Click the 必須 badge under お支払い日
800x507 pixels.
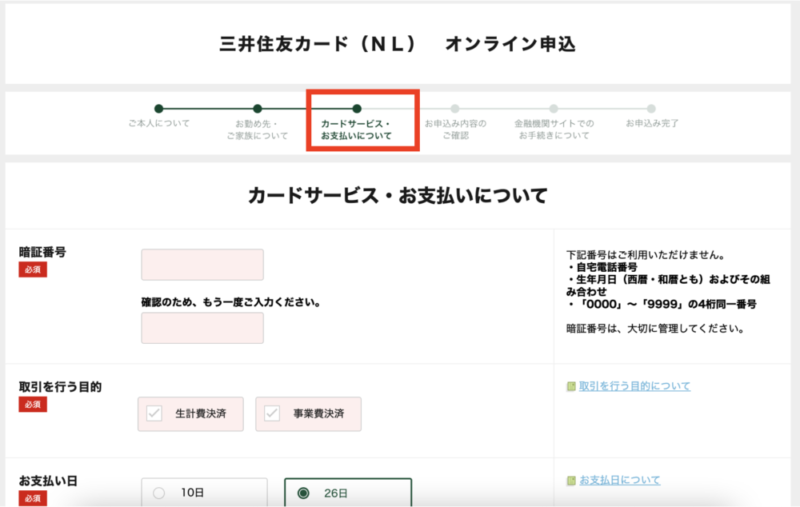[x=33, y=498]
